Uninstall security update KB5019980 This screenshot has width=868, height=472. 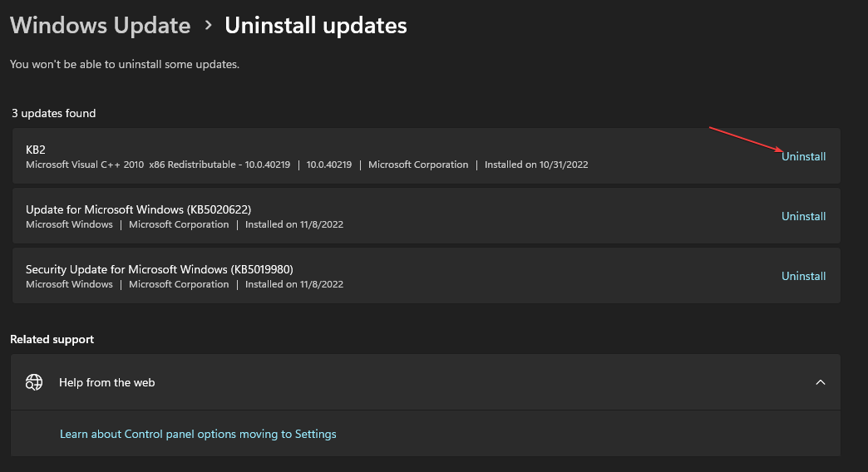[803, 276]
